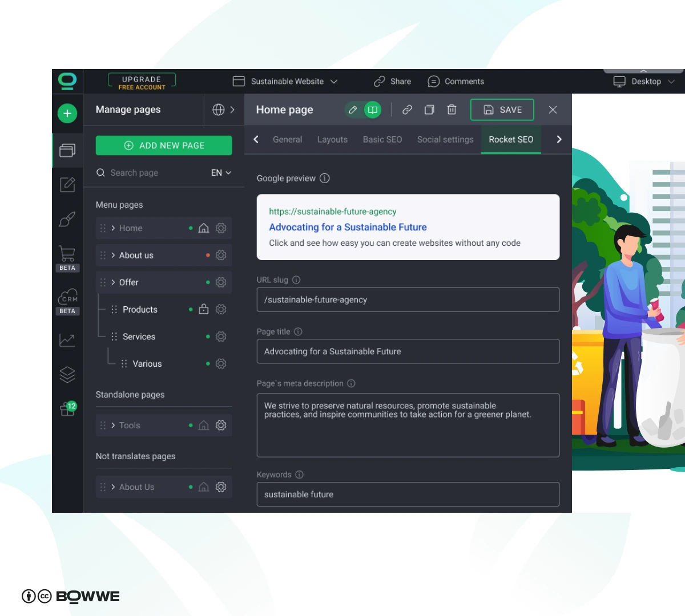Toggle the green status dot on Home row

[191, 228]
